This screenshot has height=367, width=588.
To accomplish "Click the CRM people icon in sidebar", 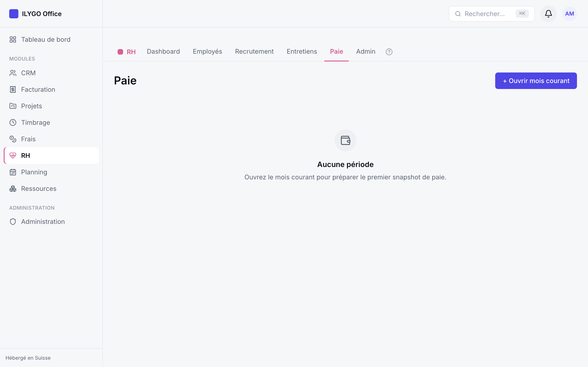I will pyautogui.click(x=13, y=73).
